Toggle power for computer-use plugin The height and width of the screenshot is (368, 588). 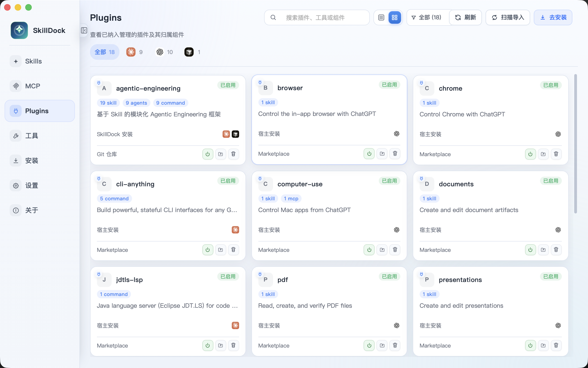(x=369, y=250)
